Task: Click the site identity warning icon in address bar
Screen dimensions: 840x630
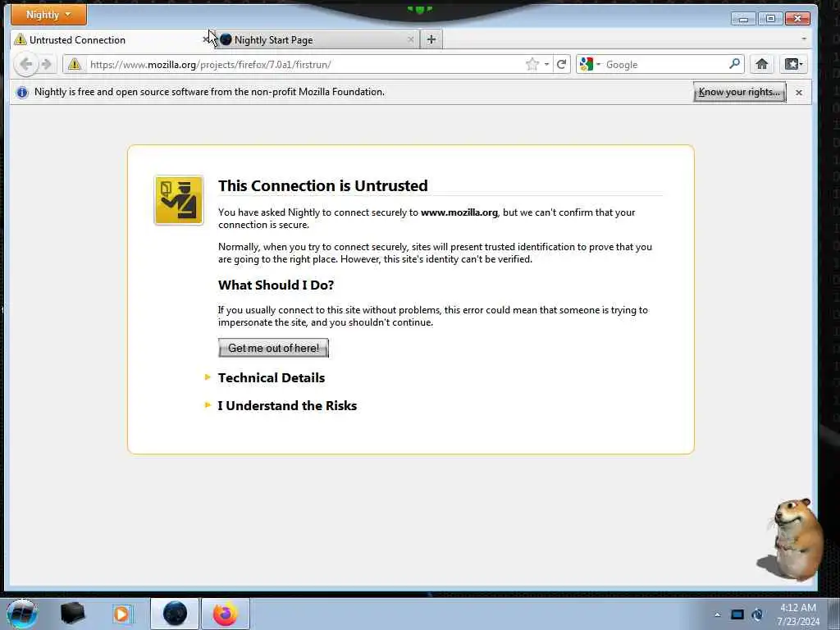Action: (x=75, y=64)
